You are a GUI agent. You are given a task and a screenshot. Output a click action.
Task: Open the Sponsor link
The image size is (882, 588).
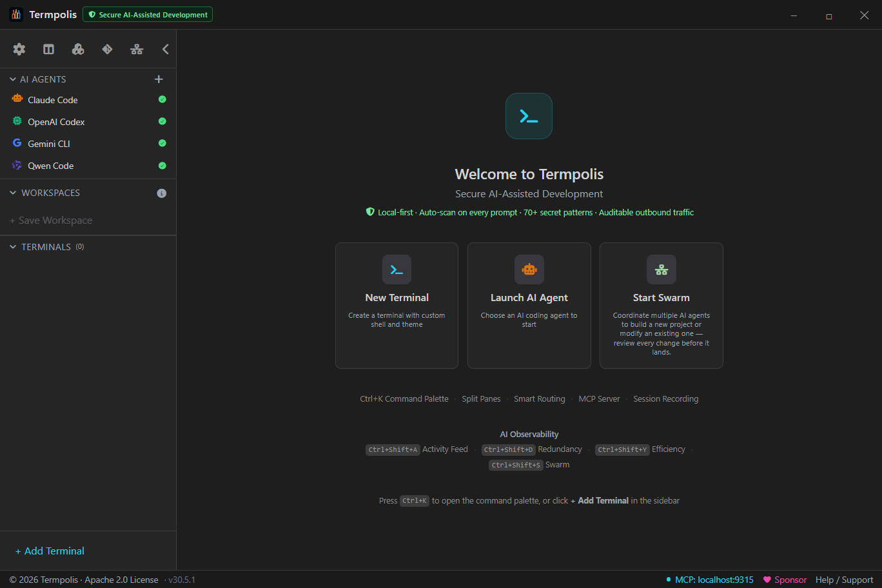785,580
